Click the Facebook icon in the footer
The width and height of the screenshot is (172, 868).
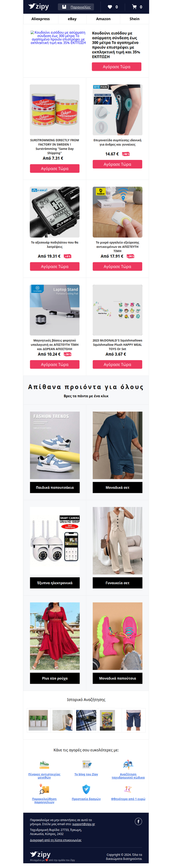coord(138,821)
